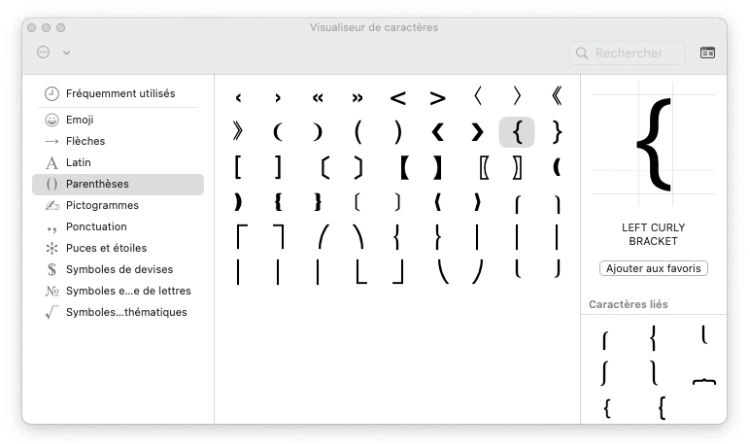Screen dimensions: 750x444
Task: Choose the left tortoise shell bracket 〔
Action: click(325, 168)
